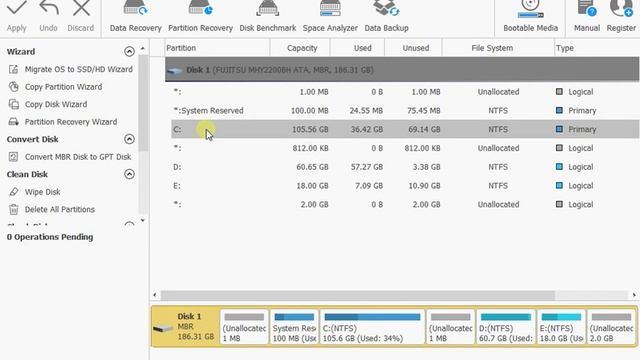This screenshot has height=360, width=640.
Task: Click 0 Operations Pending label
Action: pos(50,237)
